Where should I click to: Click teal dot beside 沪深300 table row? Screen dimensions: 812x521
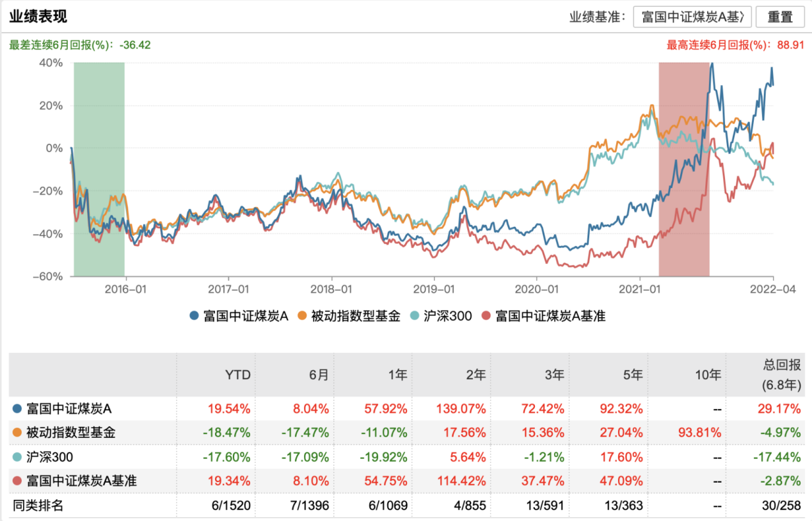pos(17,457)
